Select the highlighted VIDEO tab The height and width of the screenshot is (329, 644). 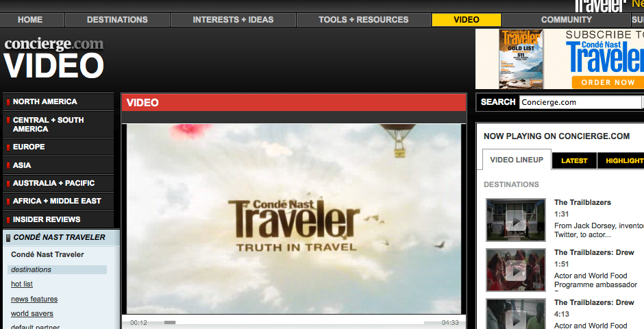pos(466,20)
